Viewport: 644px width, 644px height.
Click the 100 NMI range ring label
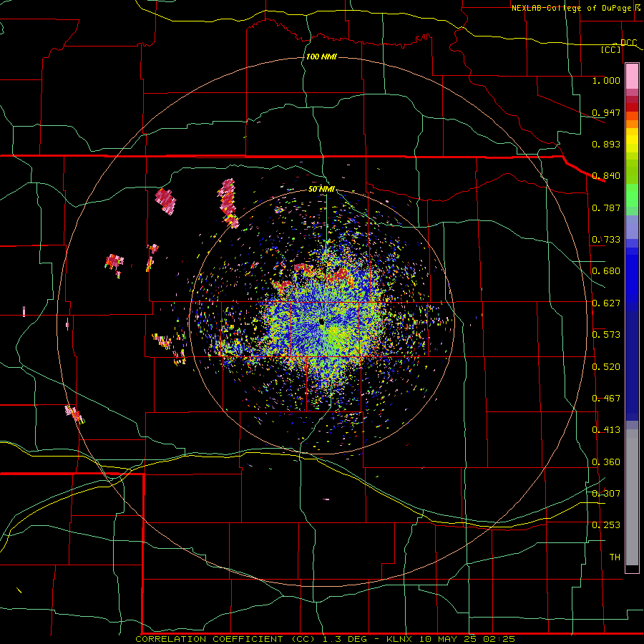[321, 57]
